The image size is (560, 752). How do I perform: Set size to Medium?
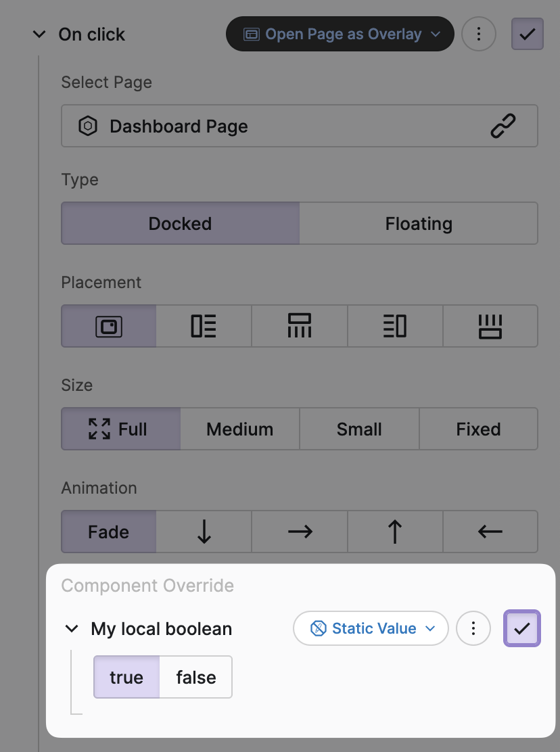tap(239, 429)
